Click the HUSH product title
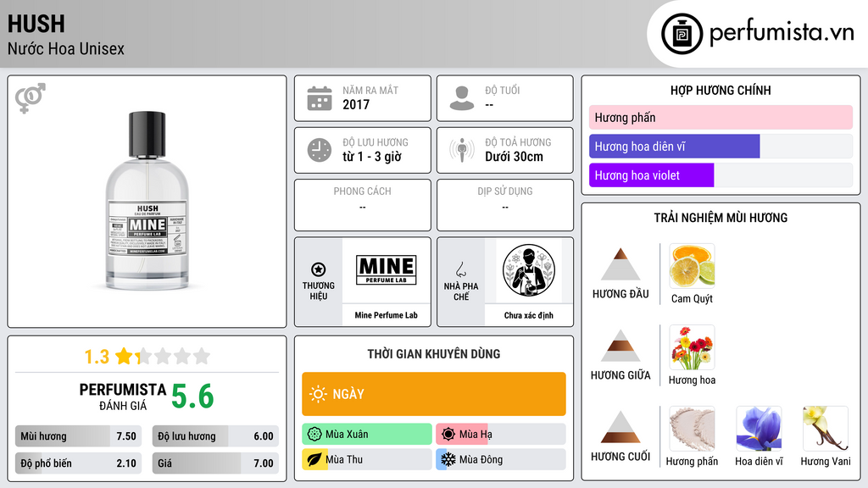Viewport: 868px width, 488px height. (36, 24)
